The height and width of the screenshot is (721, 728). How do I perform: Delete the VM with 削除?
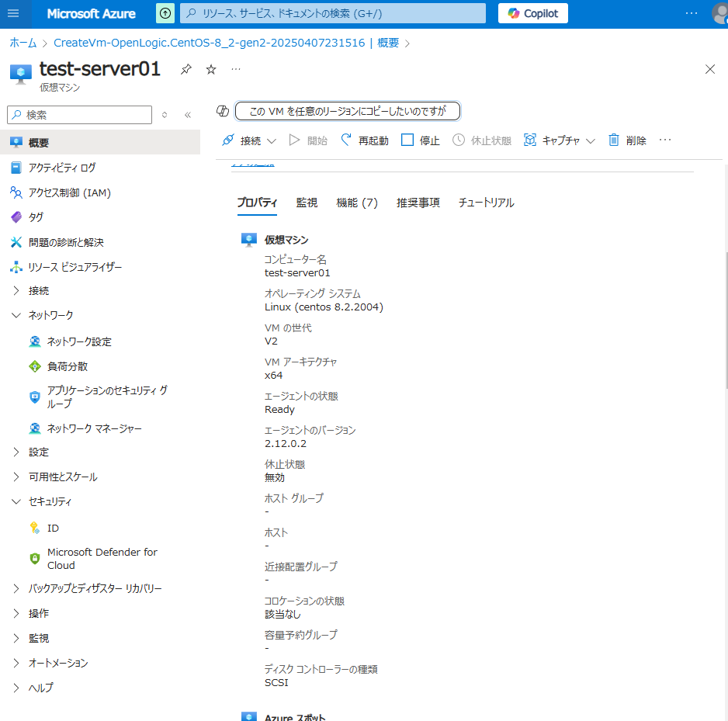click(627, 140)
